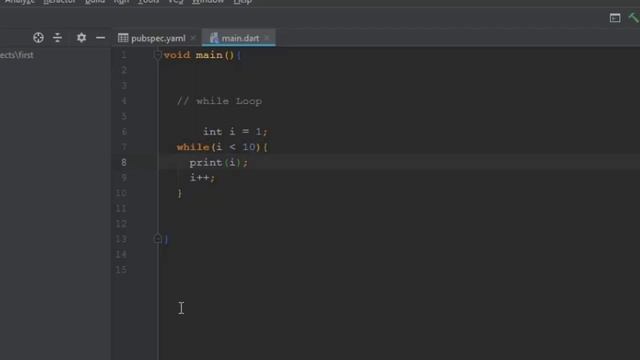Open the Build menu

point(95,2)
